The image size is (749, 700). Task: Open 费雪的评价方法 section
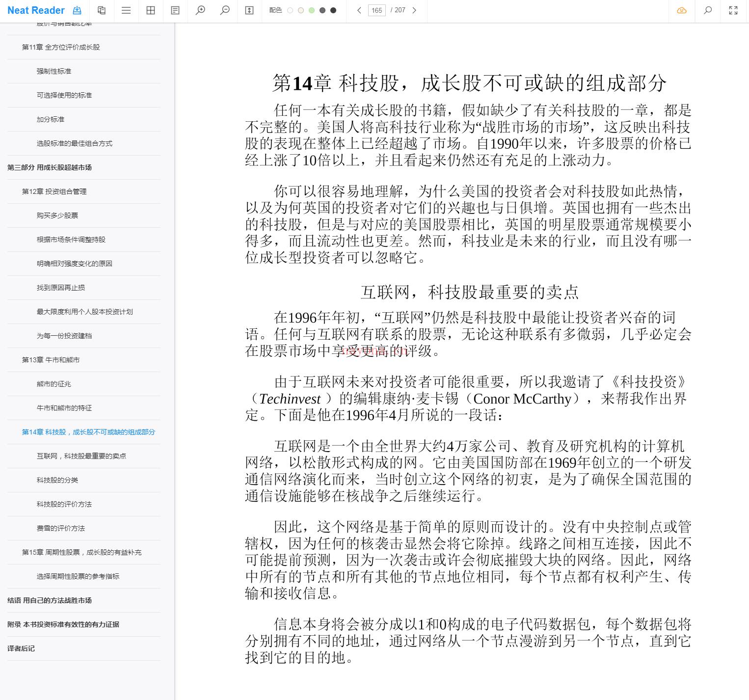[x=61, y=528]
